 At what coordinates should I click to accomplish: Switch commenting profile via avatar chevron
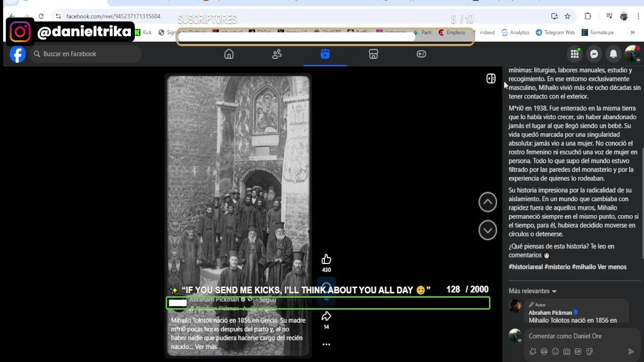click(520, 340)
